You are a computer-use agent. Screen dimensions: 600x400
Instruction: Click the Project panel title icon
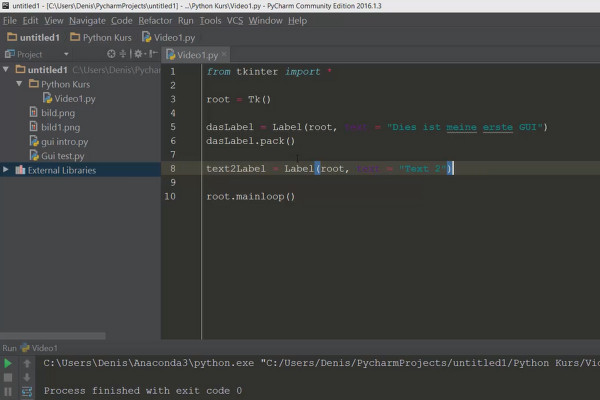coord(10,54)
